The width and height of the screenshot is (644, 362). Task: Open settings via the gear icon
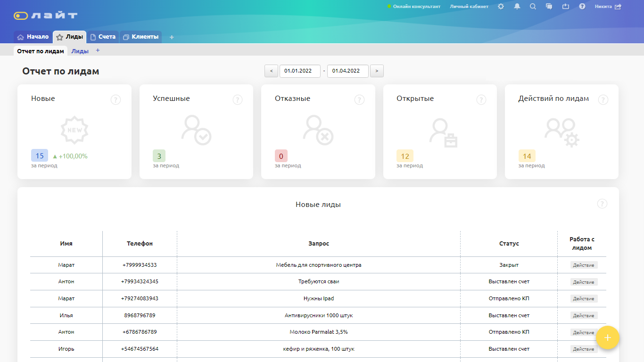(x=501, y=7)
